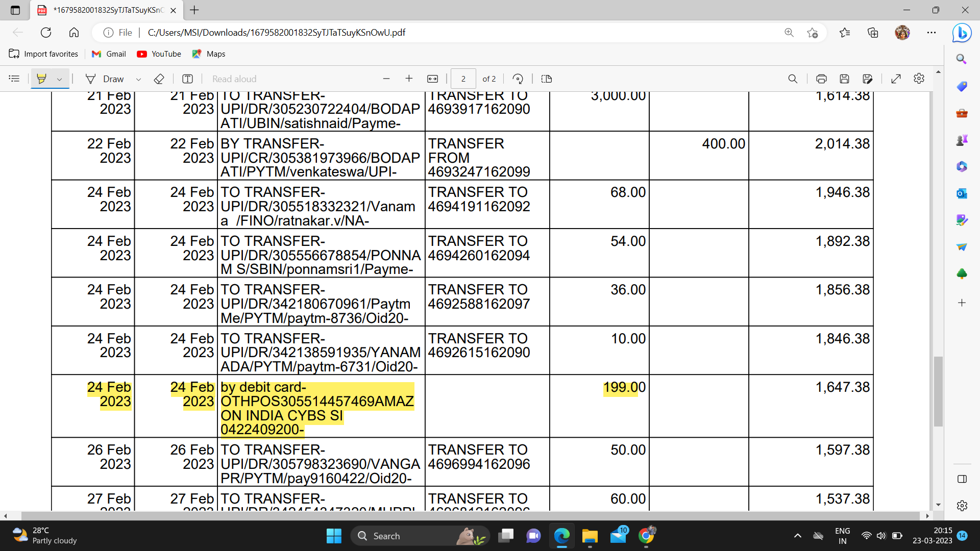Click the Save PDF icon
980x551 pixels.
[x=844, y=79]
